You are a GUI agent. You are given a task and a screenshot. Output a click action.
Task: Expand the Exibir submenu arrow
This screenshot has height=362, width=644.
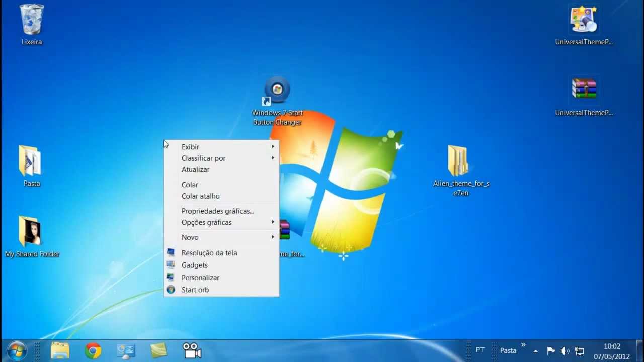[273, 146]
